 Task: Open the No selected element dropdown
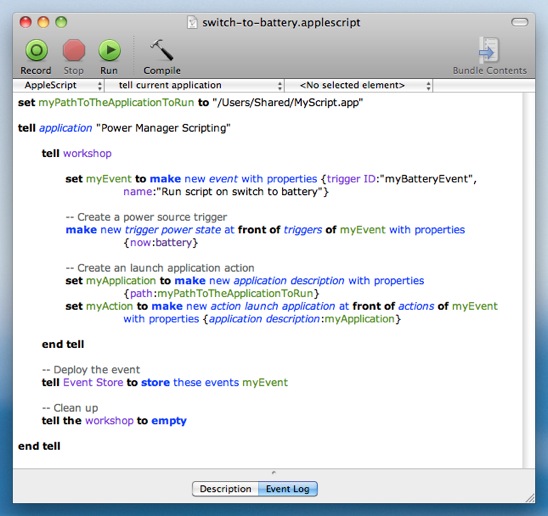(x=359, y=85)
